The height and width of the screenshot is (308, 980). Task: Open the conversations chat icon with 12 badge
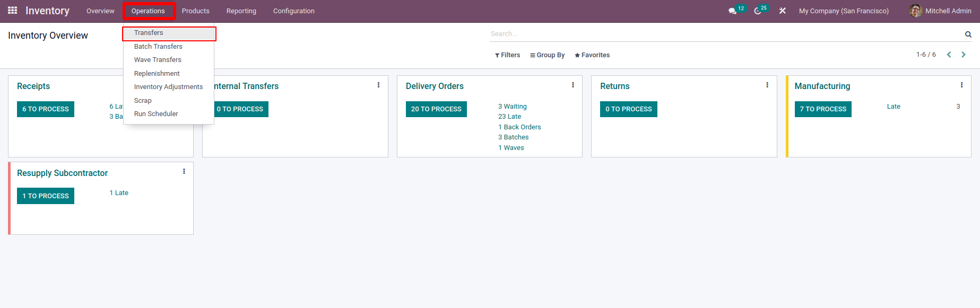click(x=733, y=11)
